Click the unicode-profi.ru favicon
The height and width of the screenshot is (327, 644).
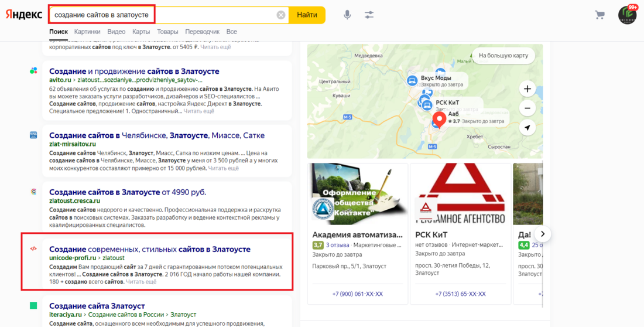click(33, 248)
